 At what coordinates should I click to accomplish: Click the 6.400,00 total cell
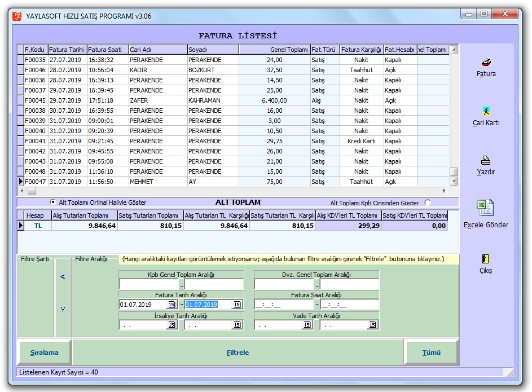coord(275,100)
